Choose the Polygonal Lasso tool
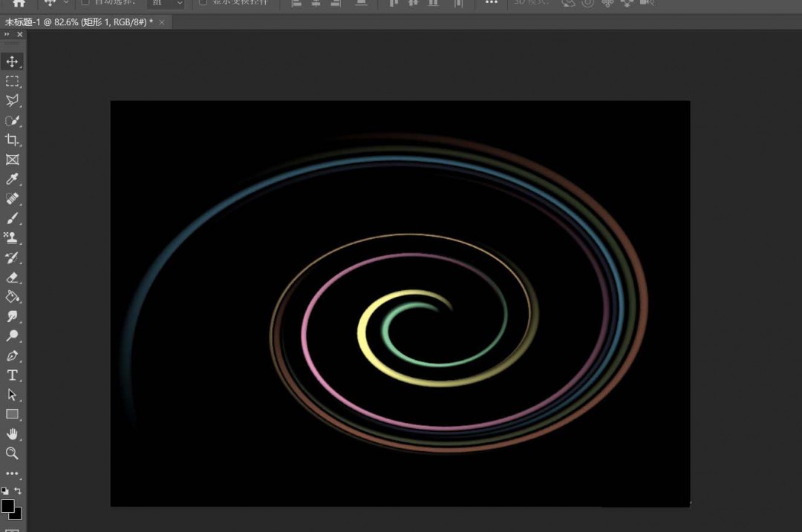The image size is (802, 532). (x=13, y=101)
